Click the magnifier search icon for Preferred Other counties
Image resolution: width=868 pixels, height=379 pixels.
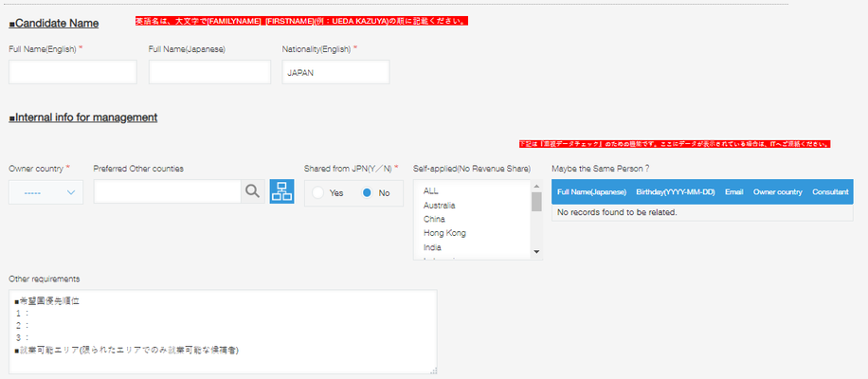[x=253, y=191]
